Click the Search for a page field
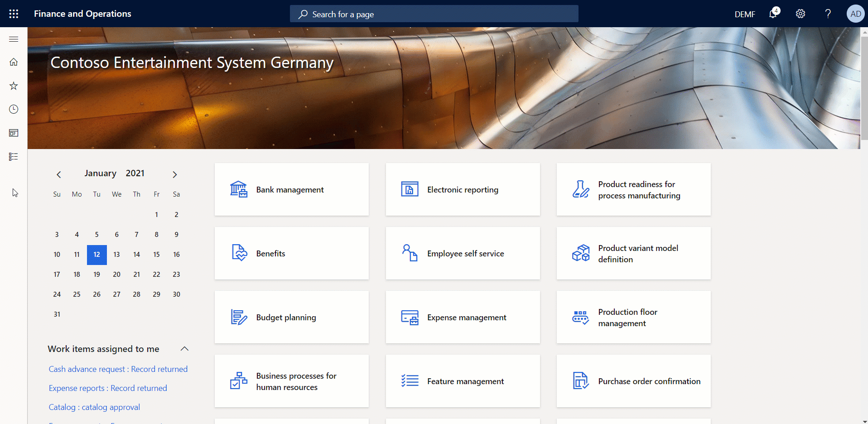 [x=434, y=14]
